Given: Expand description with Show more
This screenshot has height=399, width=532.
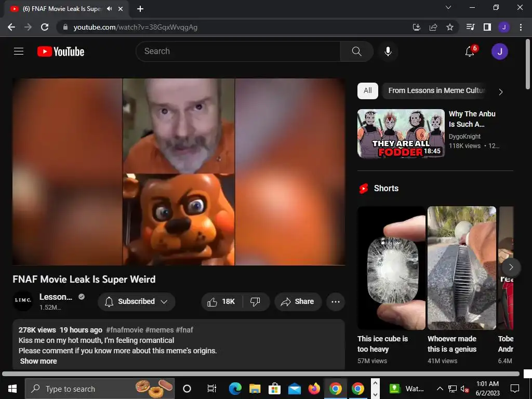Looking at the screenshot, I should click(38, 362).
